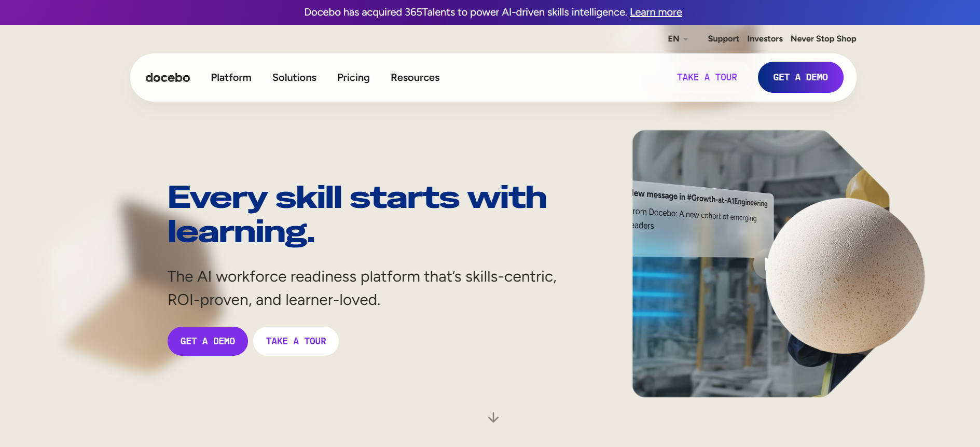Click the white Take a Tour hero button

[296, 341]
